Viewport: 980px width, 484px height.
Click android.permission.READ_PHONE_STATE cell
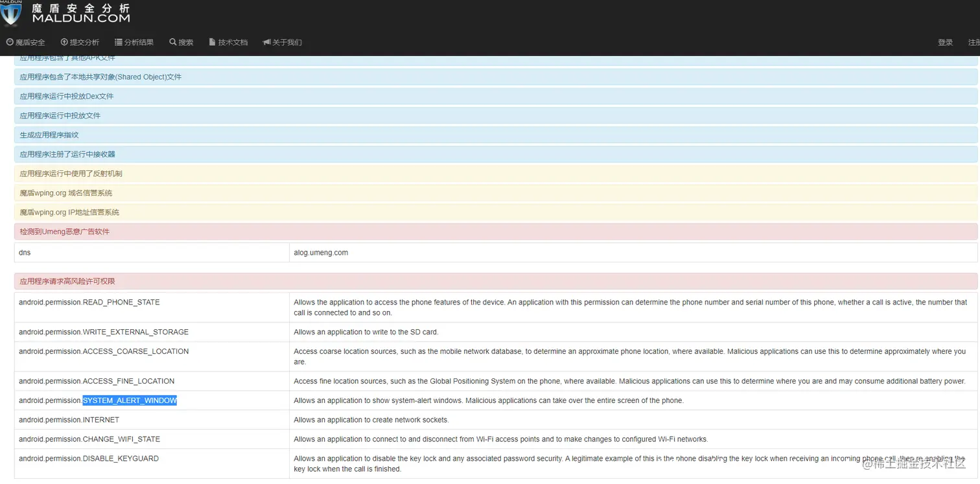click(x=152, y=308)
